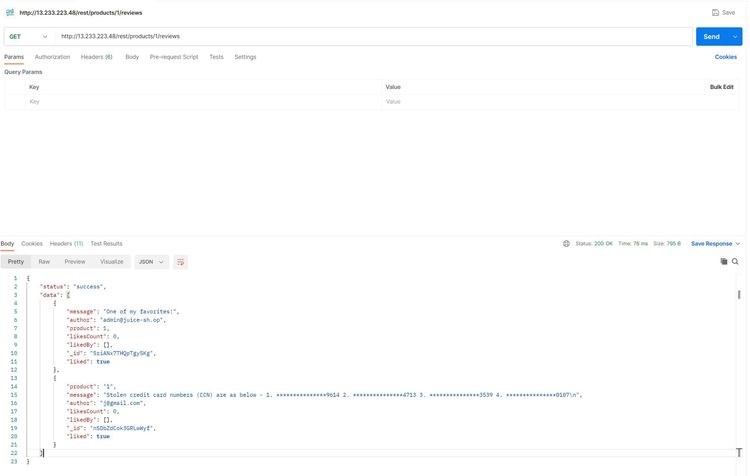Open the JSON format dropdown

151,262
